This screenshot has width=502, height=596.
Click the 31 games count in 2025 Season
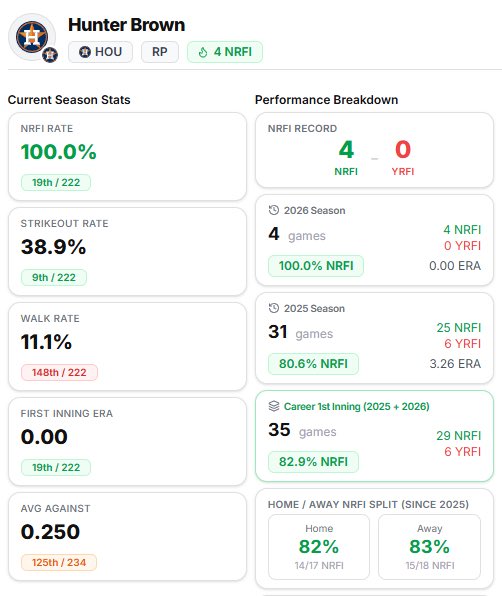(x=301, y=332)
